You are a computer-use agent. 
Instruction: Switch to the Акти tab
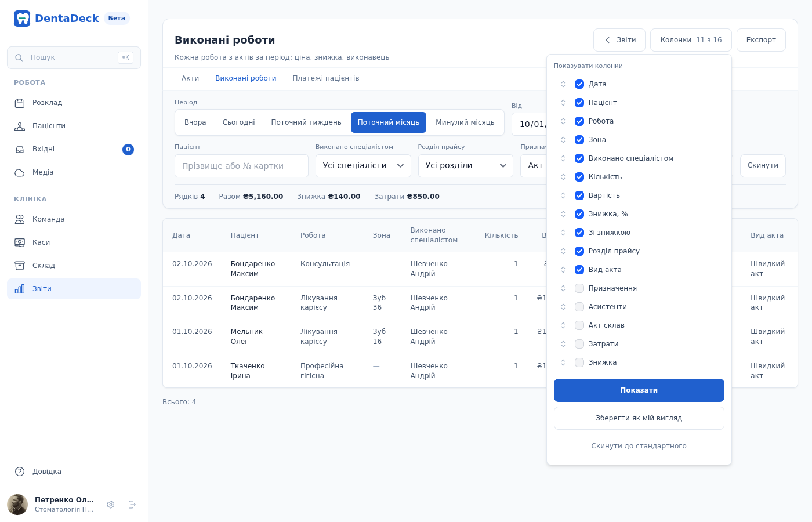pyautogui.click(x=190, y=78)
